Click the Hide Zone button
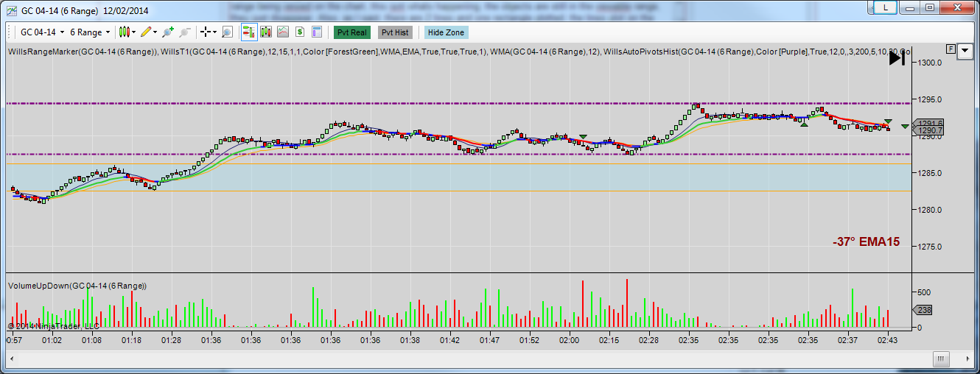 tap(446, 32)
